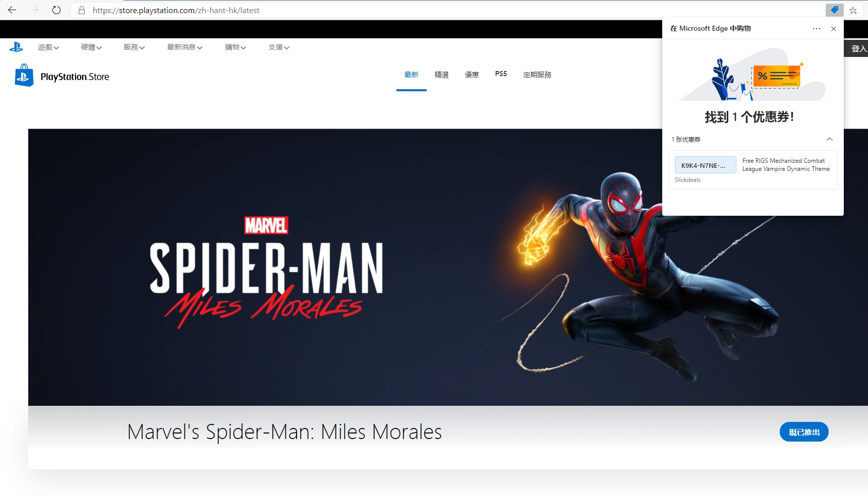Viewport: 868px width, 496px height.
Task: Open the 遊戲 dropdown menu
Action: pos(48,47)
